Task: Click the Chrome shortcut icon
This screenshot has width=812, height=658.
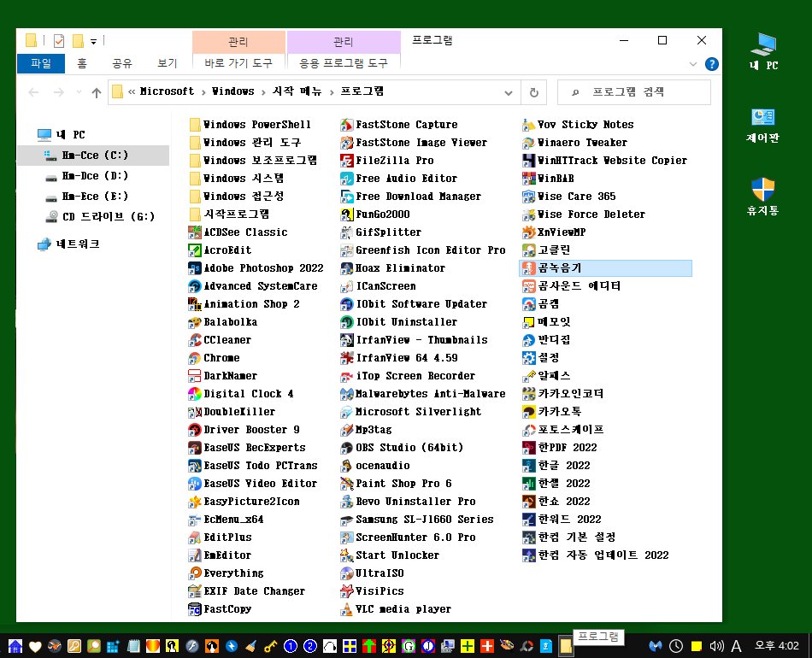Action: pyautogui.click(x=195, y=358)
